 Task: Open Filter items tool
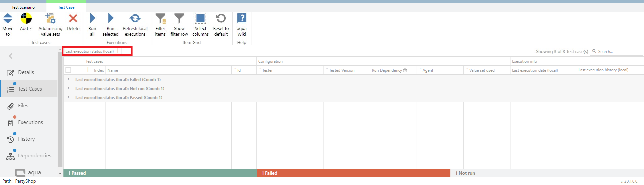pyautogui.click(x=160, y=19)
